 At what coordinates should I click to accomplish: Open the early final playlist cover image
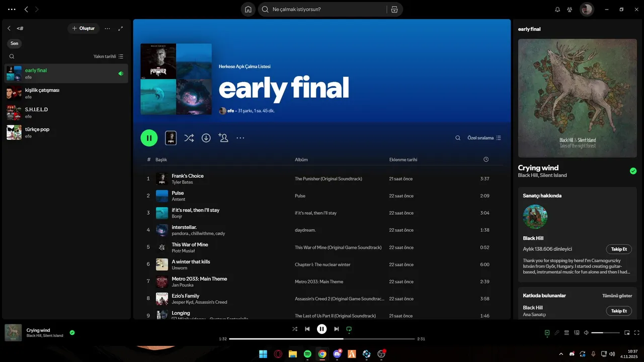tap(176, 79)
